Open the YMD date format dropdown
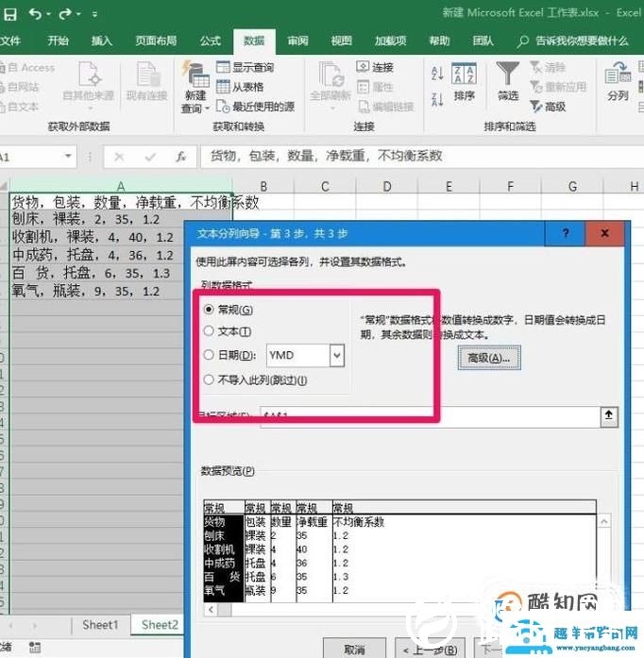 tap(337, 356)
